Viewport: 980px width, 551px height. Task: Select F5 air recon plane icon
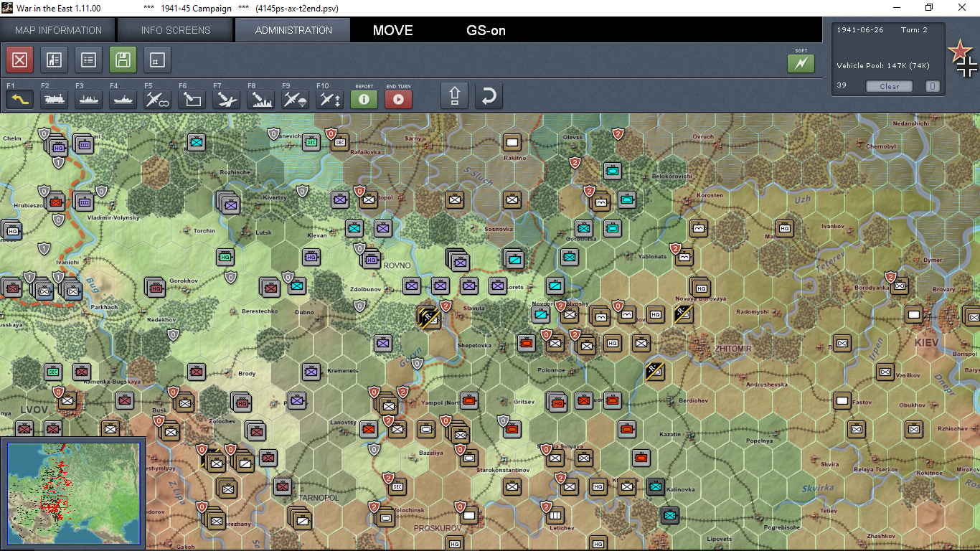(158, 100)
